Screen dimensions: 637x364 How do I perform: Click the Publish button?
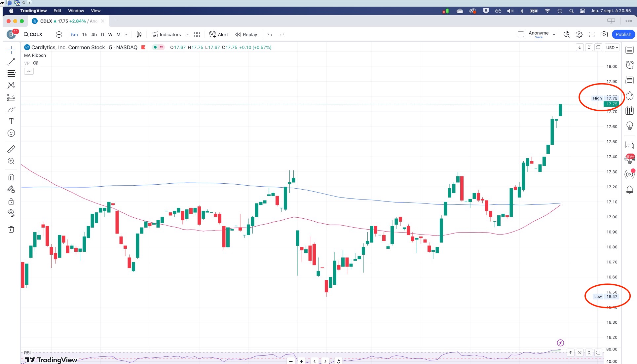(x=623, y=34)
